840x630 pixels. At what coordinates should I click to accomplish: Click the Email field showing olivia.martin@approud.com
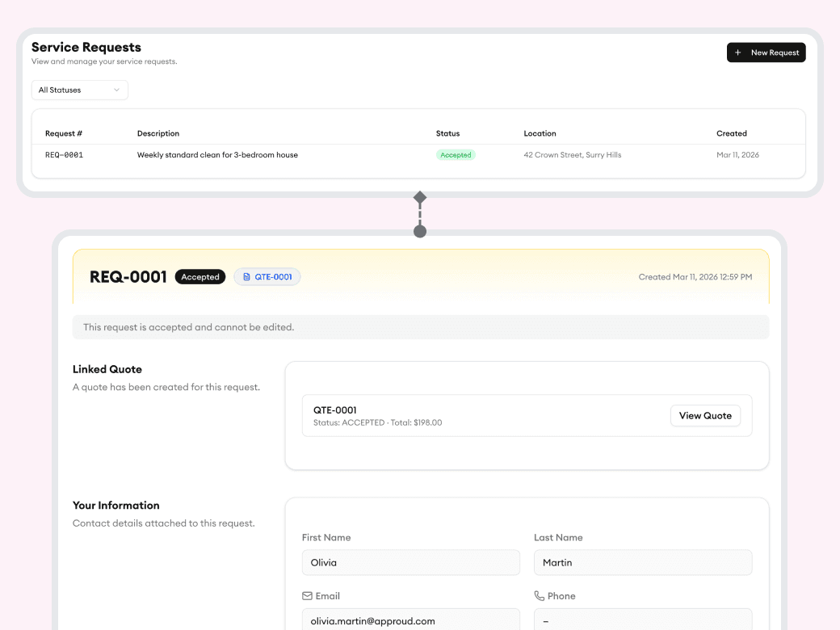click(410, 620)
